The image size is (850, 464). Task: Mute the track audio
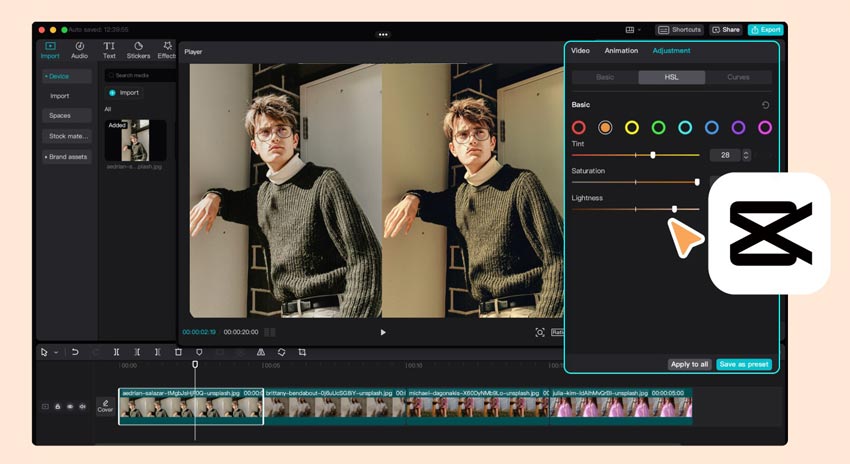coord(81,407)
